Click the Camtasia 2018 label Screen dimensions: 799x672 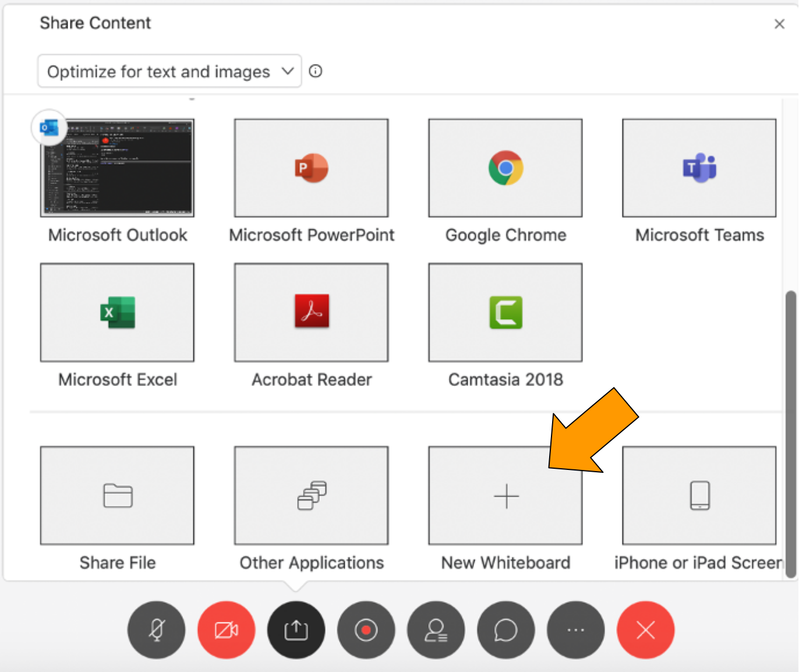tap(505, 380)
